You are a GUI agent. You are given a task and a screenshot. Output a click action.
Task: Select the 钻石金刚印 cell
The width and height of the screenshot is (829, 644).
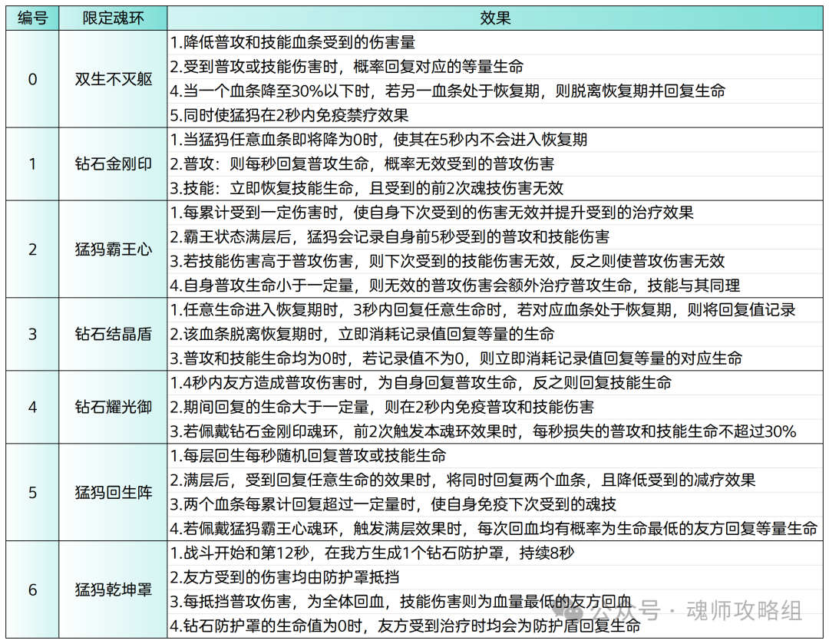click(x=113, y=164)
